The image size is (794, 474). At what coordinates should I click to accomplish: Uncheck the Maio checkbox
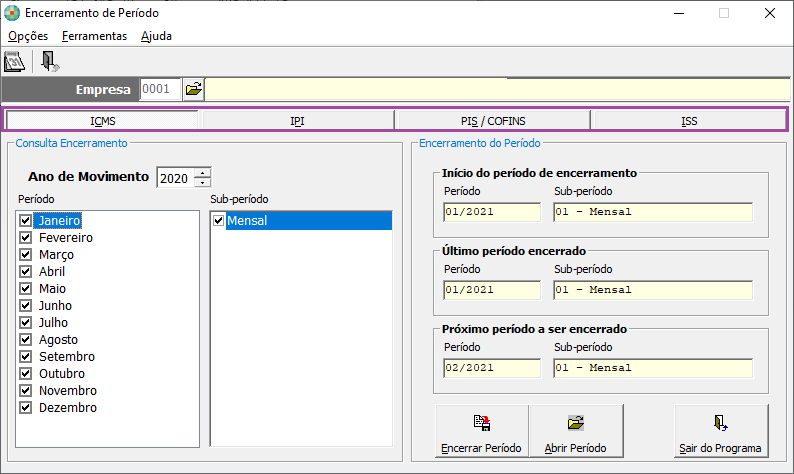[x=25, y=289]
